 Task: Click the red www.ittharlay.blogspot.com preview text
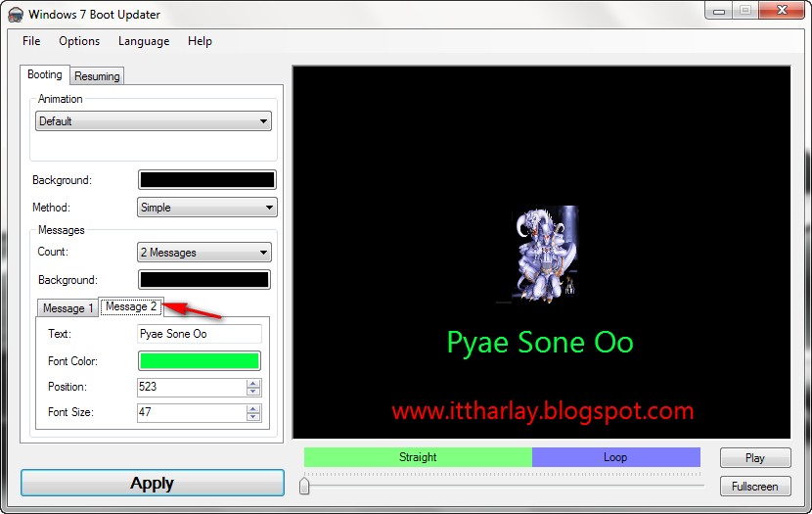point(543,411)
